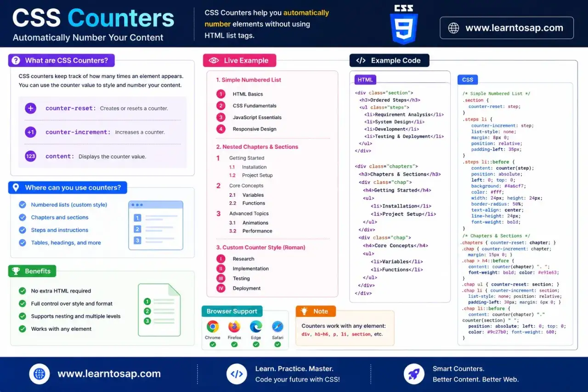Click the checkmark beside Numbered lists (custom style)
Viewport: 588px width, 392px height.
22,205
